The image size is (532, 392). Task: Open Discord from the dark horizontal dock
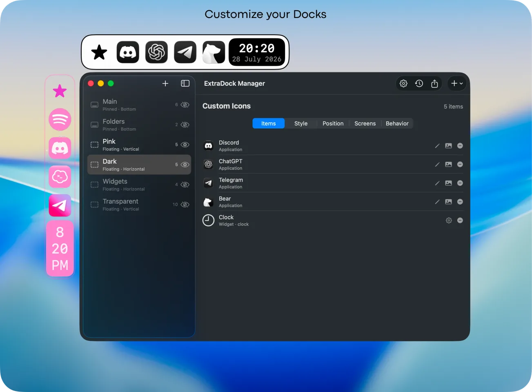point(128,52)
